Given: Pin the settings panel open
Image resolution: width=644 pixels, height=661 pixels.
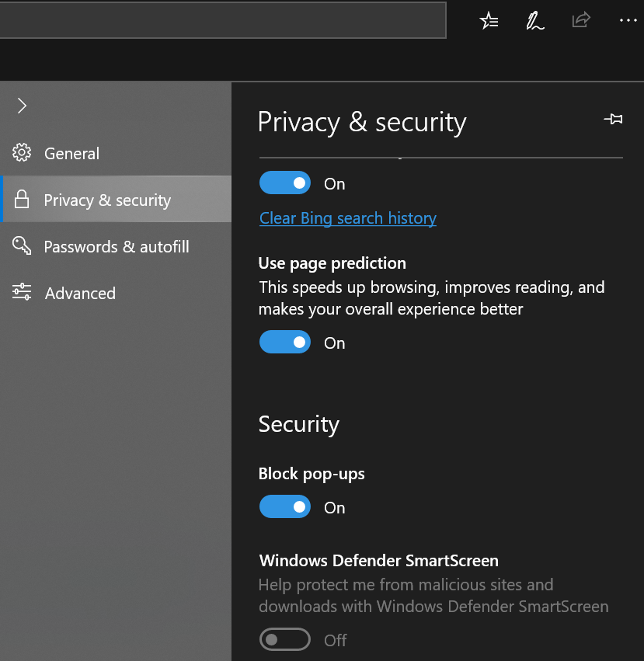Looking at the screenshot, I should tap(614, 120).
